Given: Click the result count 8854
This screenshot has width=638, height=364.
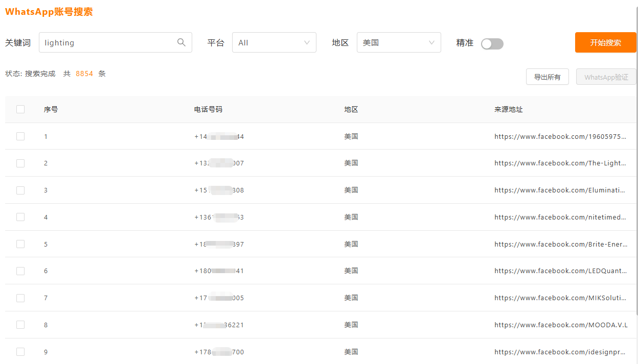Looking at the screenshot, I should [x=84, y=74].
